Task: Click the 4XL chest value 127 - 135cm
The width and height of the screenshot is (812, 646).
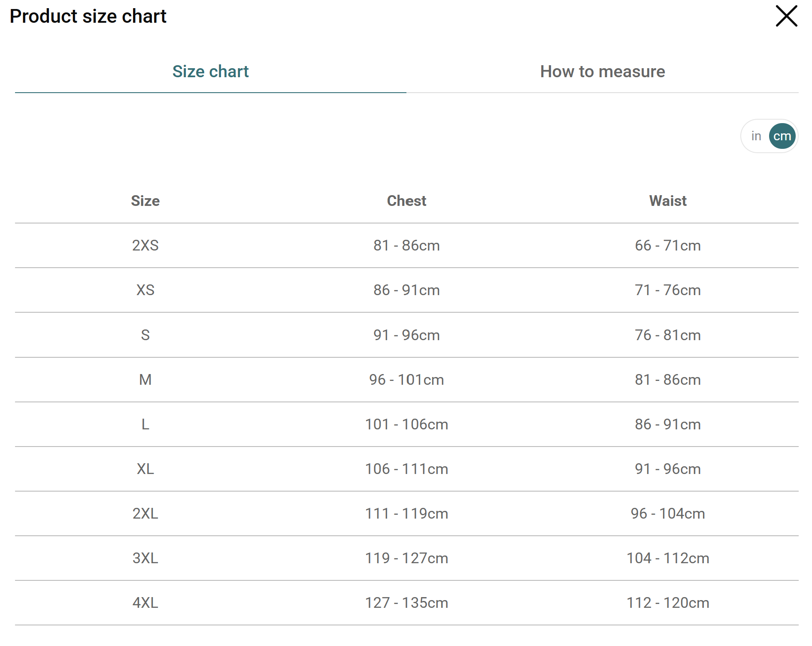Action: 406,603
